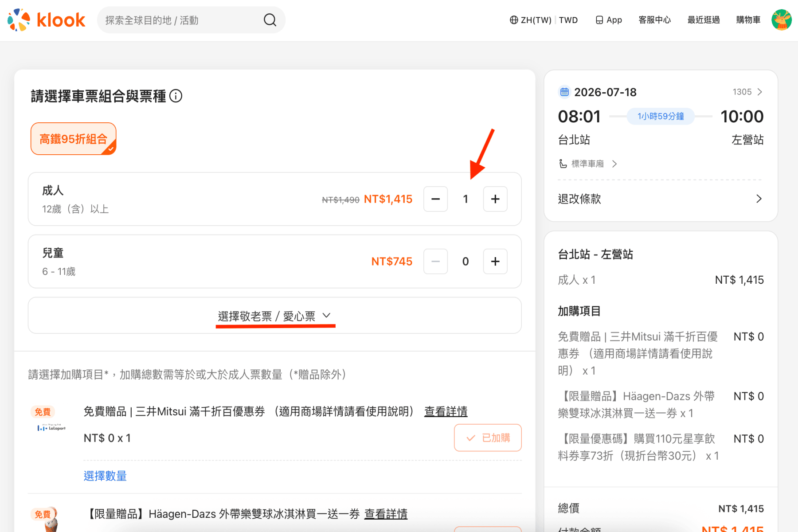This screenshot has width=798, height=532.
Task: Decrease 成人 adult ticket quantity
Action: click(x=436, y=199)
